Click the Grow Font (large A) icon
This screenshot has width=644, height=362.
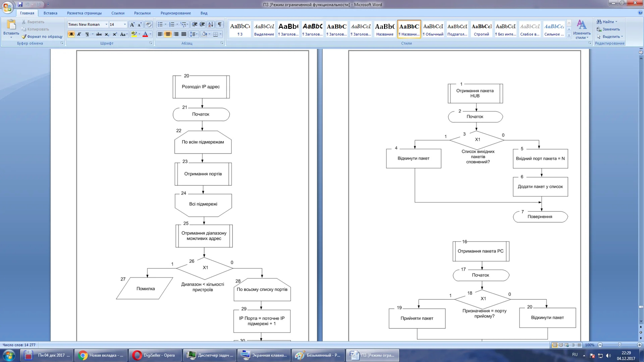[x=132, y=24]
